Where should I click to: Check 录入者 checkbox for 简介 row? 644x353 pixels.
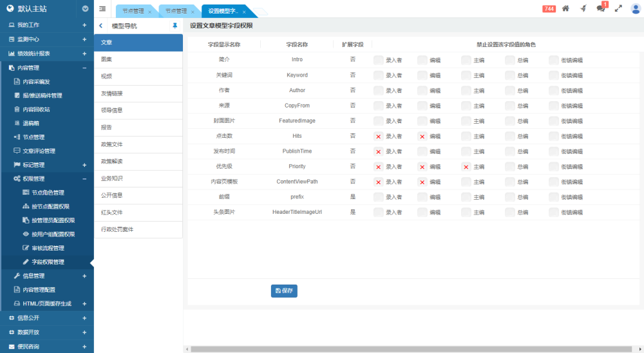tap(379, 60)
